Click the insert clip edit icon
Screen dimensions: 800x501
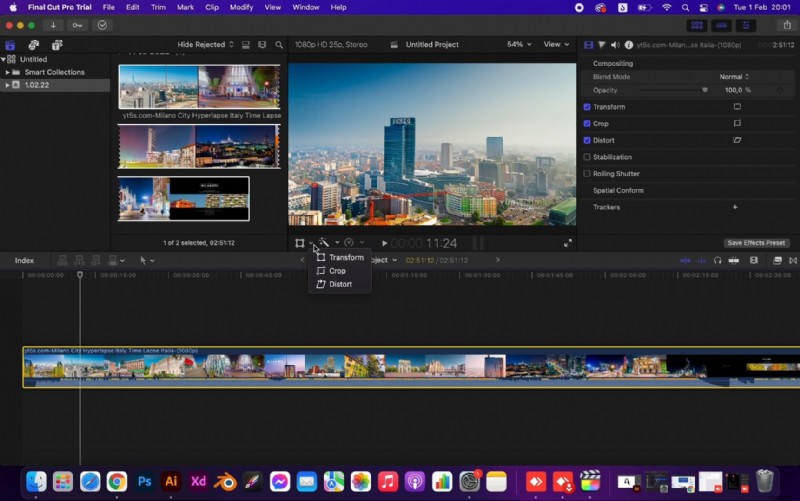click(x=79, y=261)
